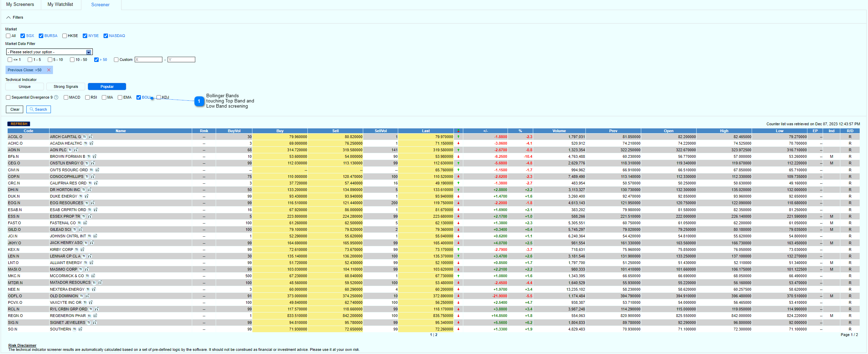Click chart icon next to REGENERON PHAR
This screenshot has width=868, height=354.
95,316
